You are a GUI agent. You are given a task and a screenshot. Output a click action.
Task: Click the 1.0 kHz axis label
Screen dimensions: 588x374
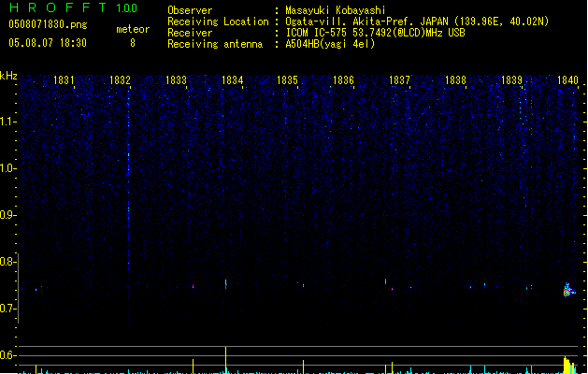[7, 168]
